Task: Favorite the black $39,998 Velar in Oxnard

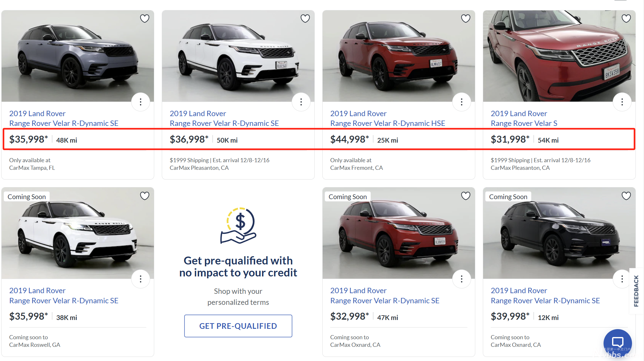Action: point(626,196)
